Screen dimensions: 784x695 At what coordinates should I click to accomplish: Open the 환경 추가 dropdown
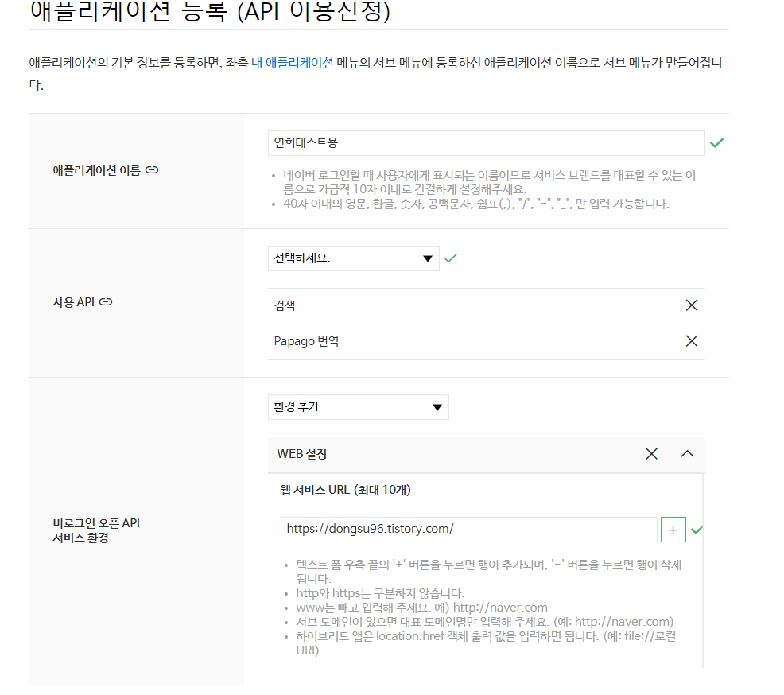click(358, 407)
